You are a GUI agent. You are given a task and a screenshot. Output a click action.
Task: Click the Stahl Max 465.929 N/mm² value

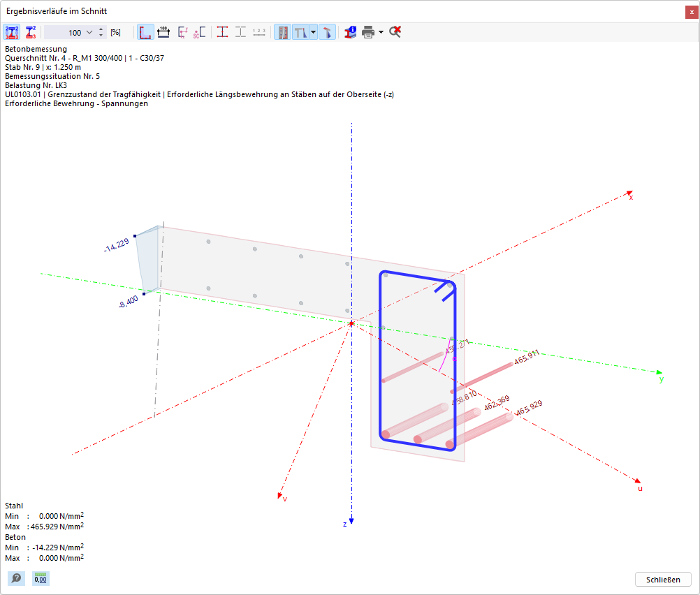pyautogui.click(x=57, y=527)
